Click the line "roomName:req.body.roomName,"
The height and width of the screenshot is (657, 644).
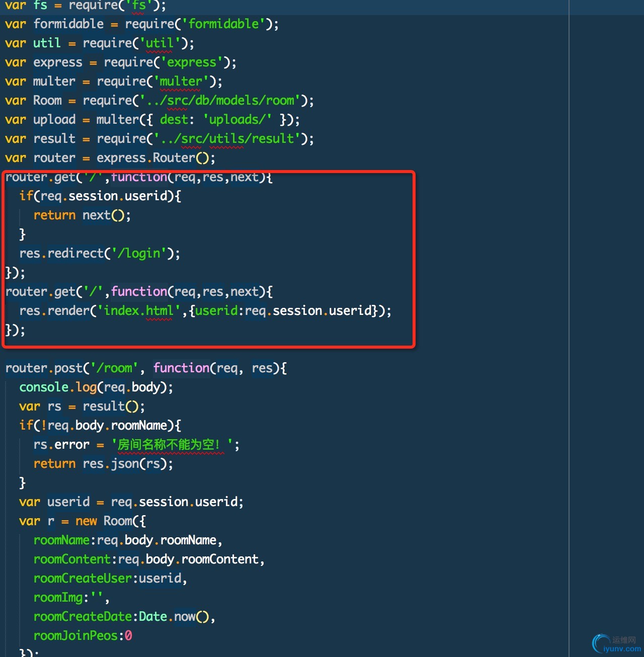click(128, 540)
